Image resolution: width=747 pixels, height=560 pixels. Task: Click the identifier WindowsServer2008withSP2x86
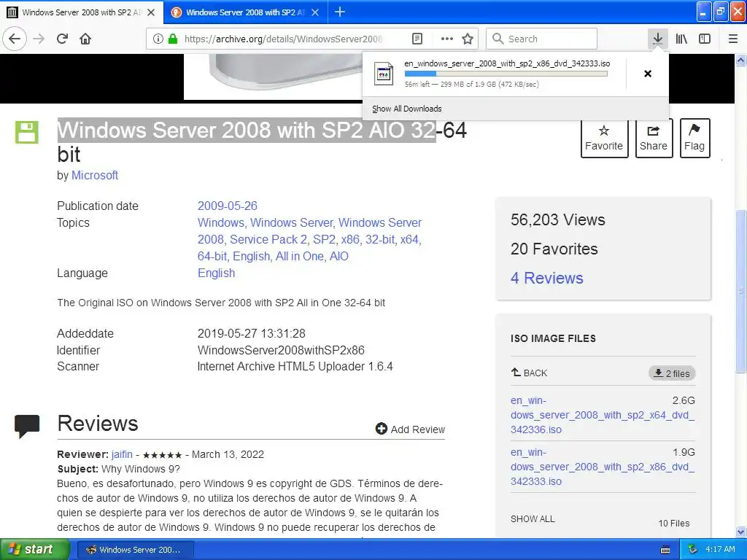point(281,350)
